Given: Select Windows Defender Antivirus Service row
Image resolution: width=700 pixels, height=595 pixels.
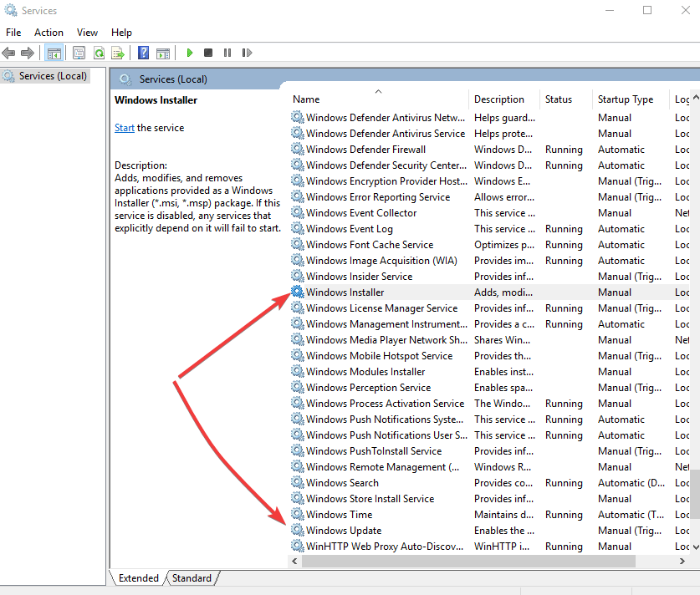Looking at the screenshot, I should [x=490, y=134].
